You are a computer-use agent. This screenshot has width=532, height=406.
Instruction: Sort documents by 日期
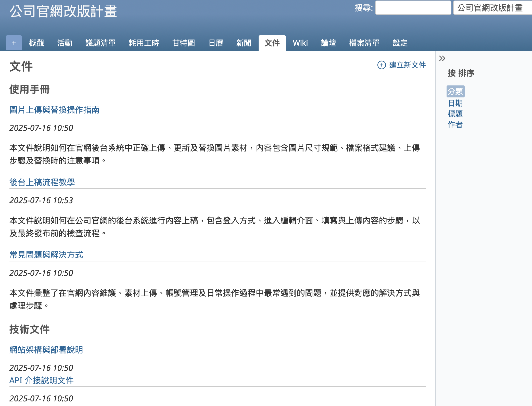(x=455, y=103)
